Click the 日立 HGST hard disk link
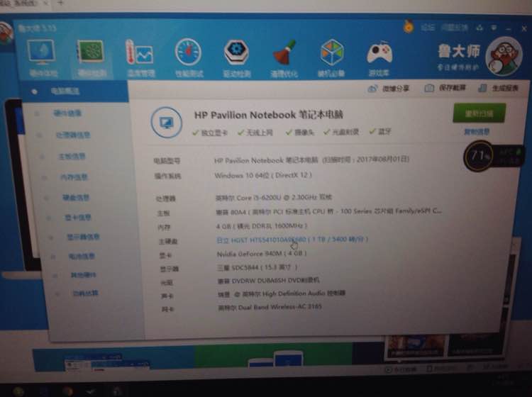 point(292,240)
